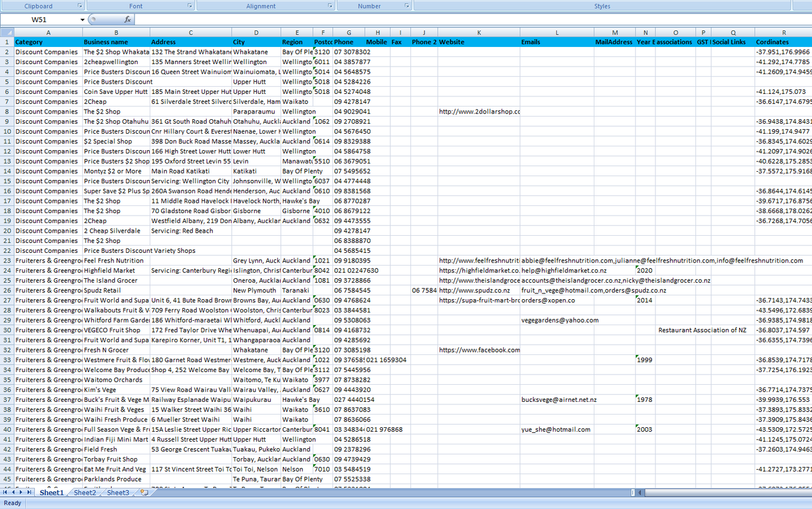Switch to the Sheet1 tab
Image resolution: width=812 pixels, height=509 pixels.
click(x=51, y=493)
